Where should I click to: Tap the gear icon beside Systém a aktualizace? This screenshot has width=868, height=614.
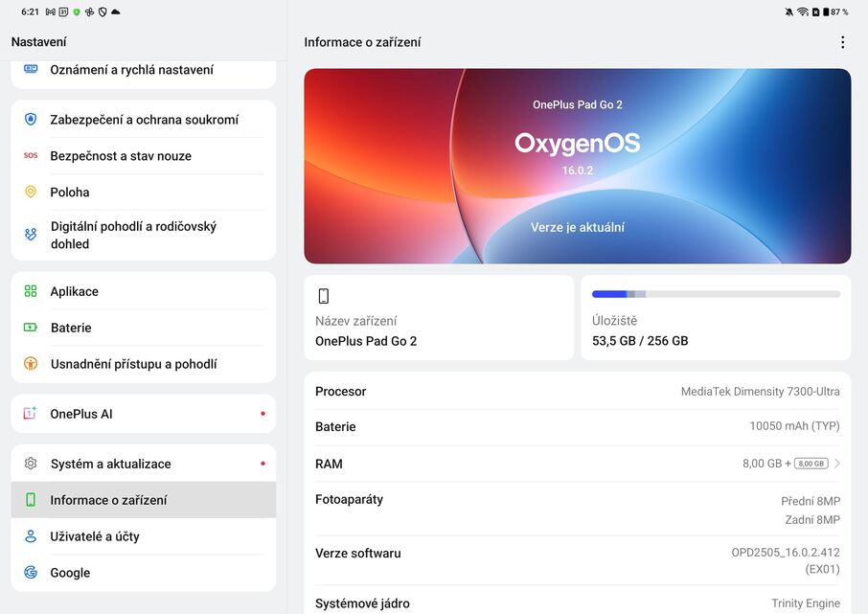tap(30, 463)
